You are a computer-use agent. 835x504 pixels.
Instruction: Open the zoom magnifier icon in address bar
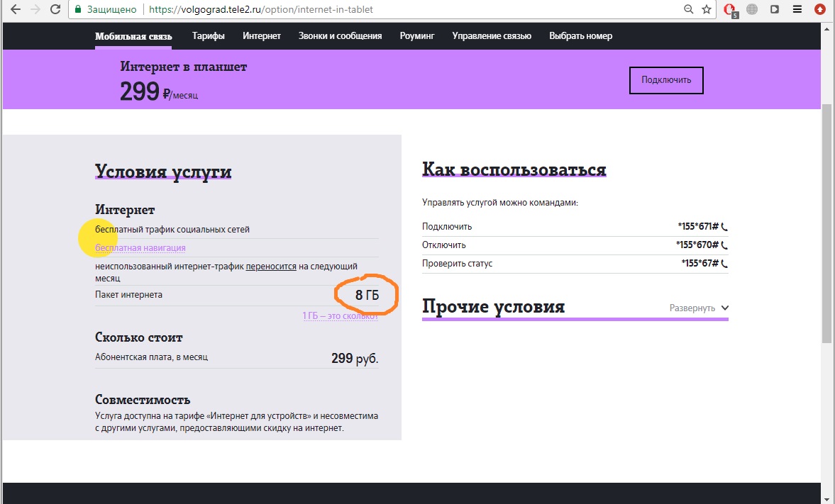(688, 9)
